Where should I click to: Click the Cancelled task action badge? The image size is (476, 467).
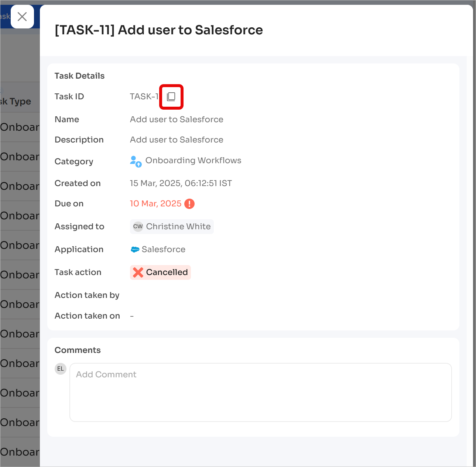[160, 272]
